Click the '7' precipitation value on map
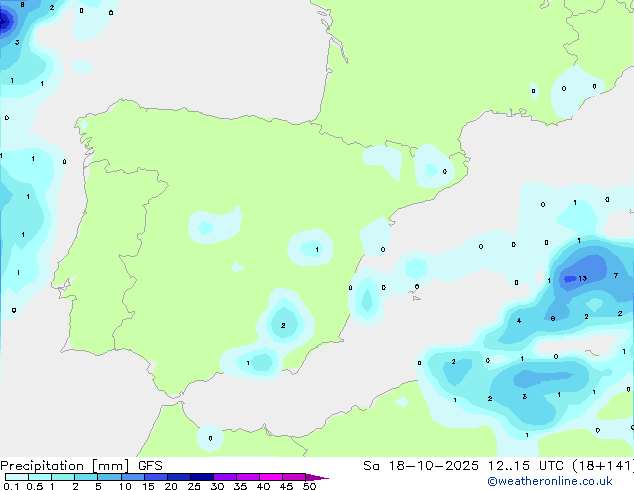The image size is (634, 490). 615,275
